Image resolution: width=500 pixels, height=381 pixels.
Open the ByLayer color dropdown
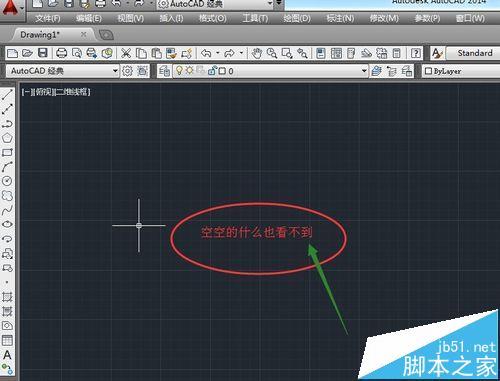(461, 71)
